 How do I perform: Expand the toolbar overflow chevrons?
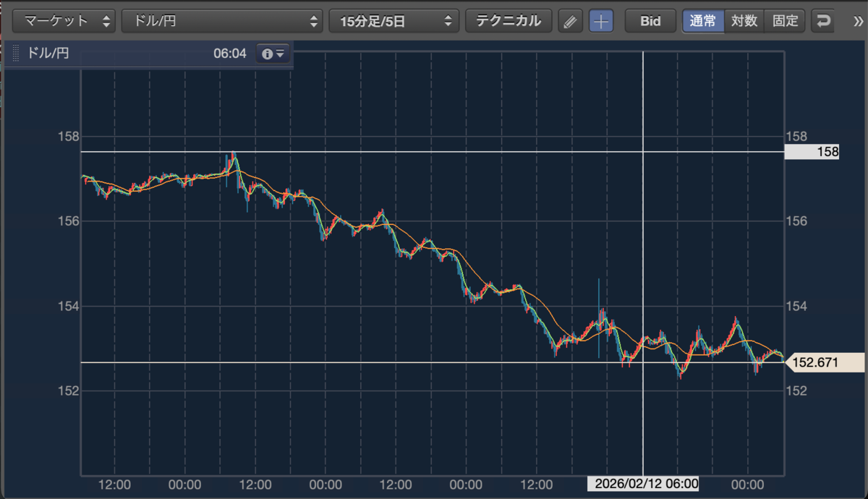pyautogui.click(x=859, y=21)
